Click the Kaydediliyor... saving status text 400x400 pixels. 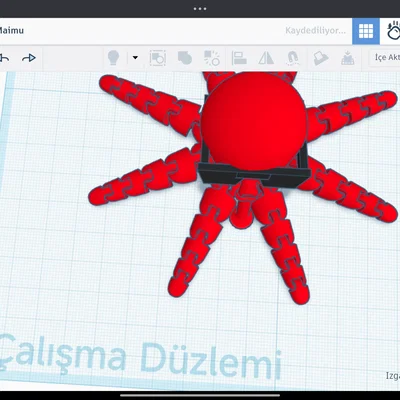(x=315, y=31)
